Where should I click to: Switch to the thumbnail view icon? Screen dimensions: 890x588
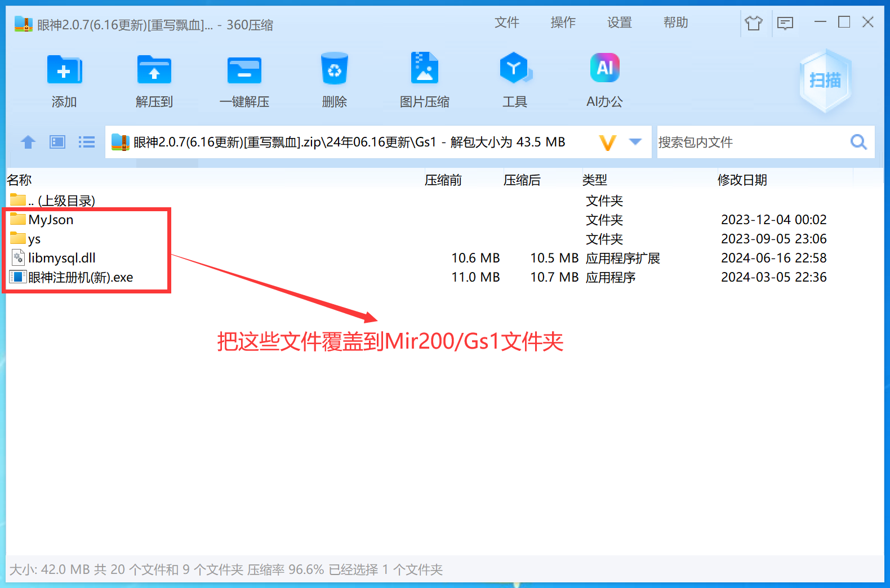[x=57, y=142]
